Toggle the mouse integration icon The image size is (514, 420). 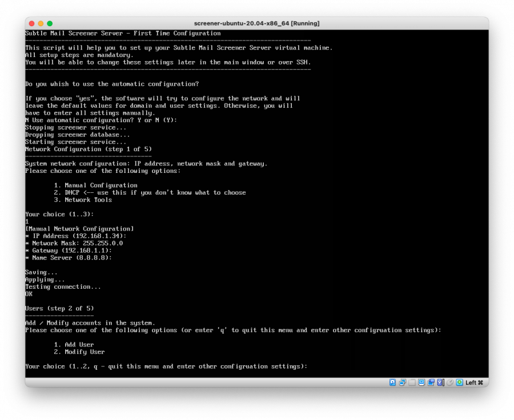click(x=450, y=382)
